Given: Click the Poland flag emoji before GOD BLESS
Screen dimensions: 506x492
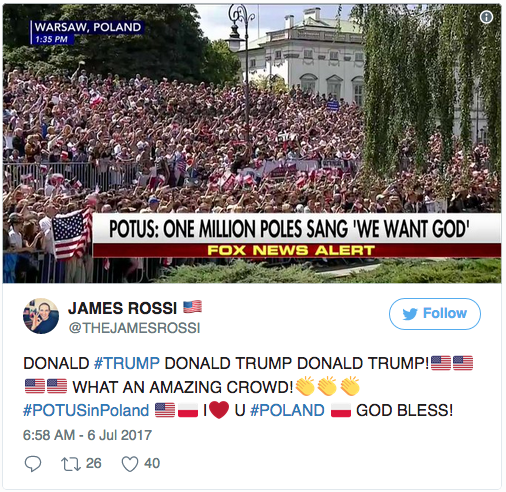Looking at the screenshot, I should [341, 410].
